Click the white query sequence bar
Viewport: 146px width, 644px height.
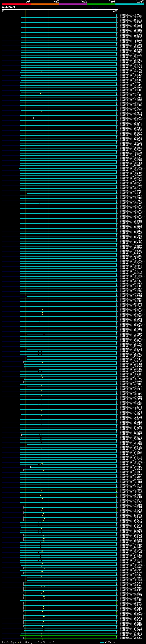60,9
